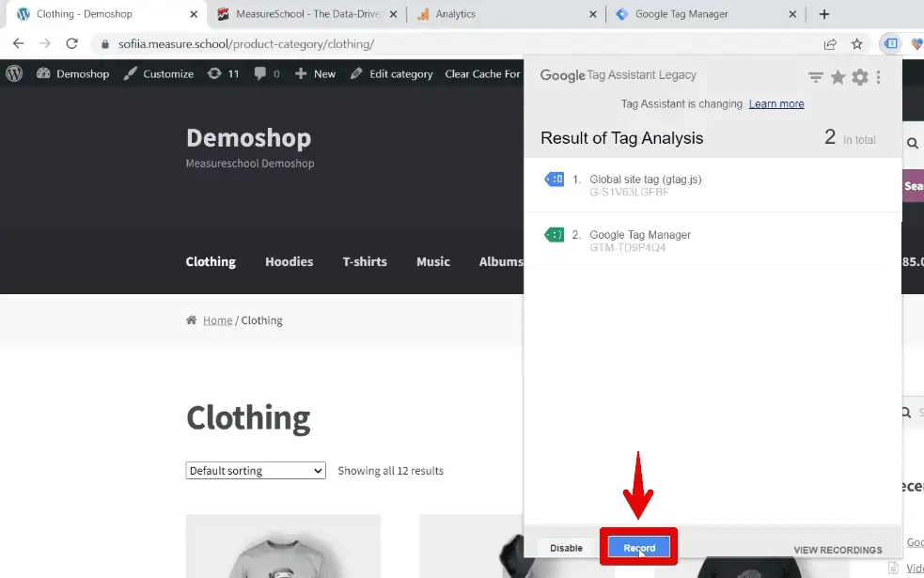Screen dimensions: 924x578
Task: Expand the Google Tag Manager tag entry
Action: click(645, 240)
